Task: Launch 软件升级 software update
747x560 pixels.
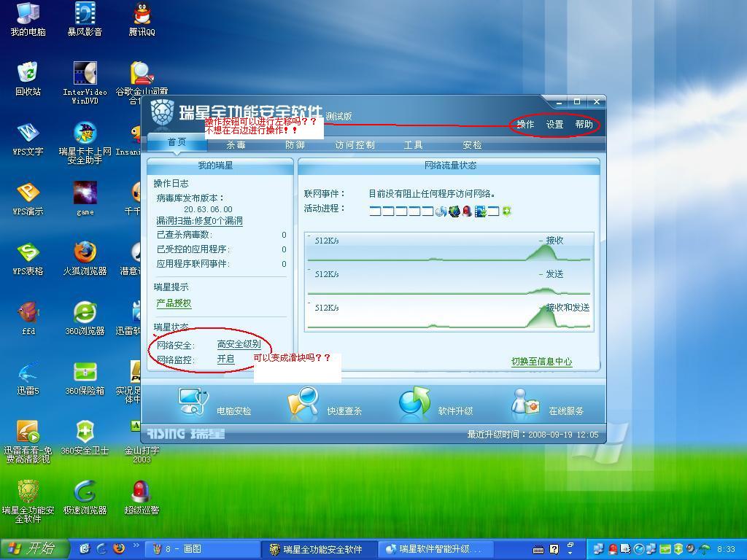Action: pos(414,402)
